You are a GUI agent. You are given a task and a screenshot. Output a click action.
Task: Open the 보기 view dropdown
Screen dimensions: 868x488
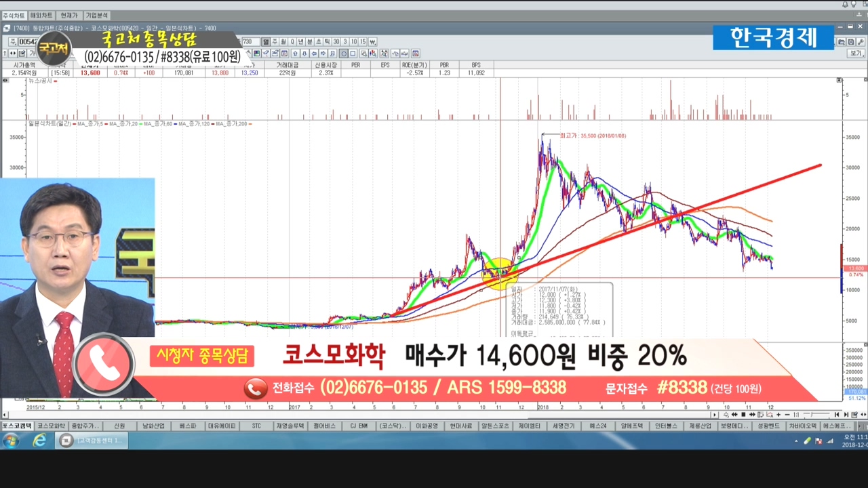coord(856,53)
